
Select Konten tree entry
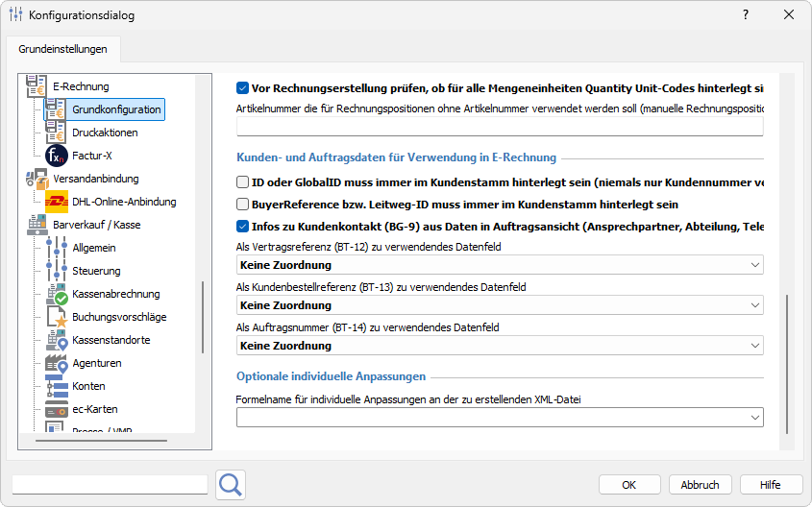[x=88, y=386]
